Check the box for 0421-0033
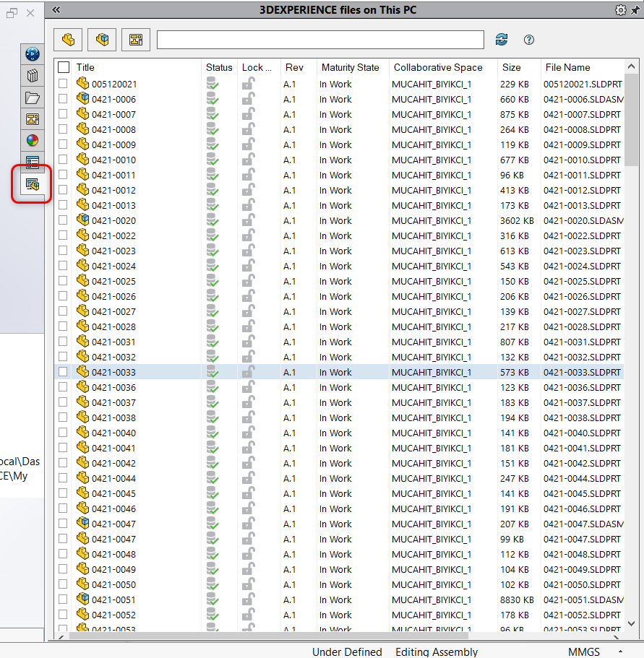Viewport: 644px width, 658px height. 63,372
